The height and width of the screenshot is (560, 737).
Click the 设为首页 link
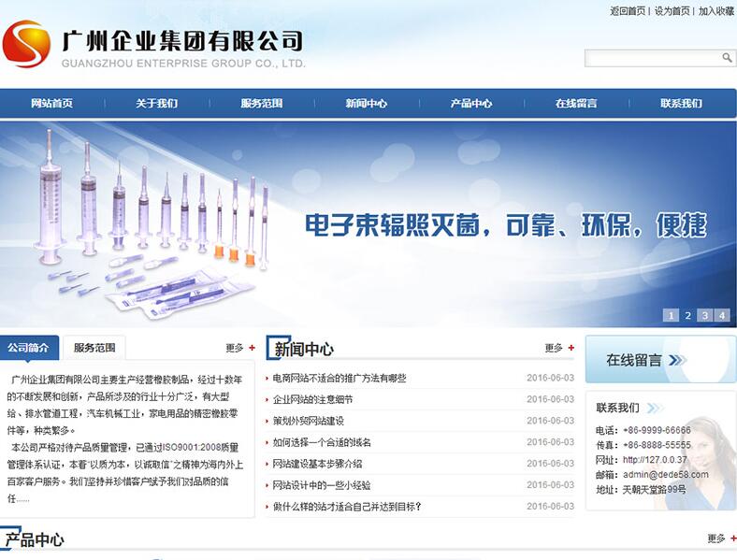click(x=672, y=11)
